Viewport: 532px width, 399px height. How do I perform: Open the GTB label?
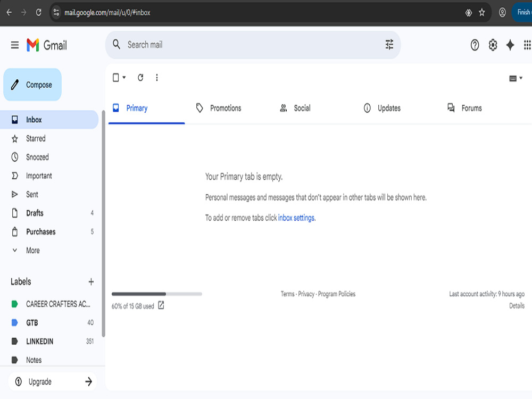coord(49,323)
